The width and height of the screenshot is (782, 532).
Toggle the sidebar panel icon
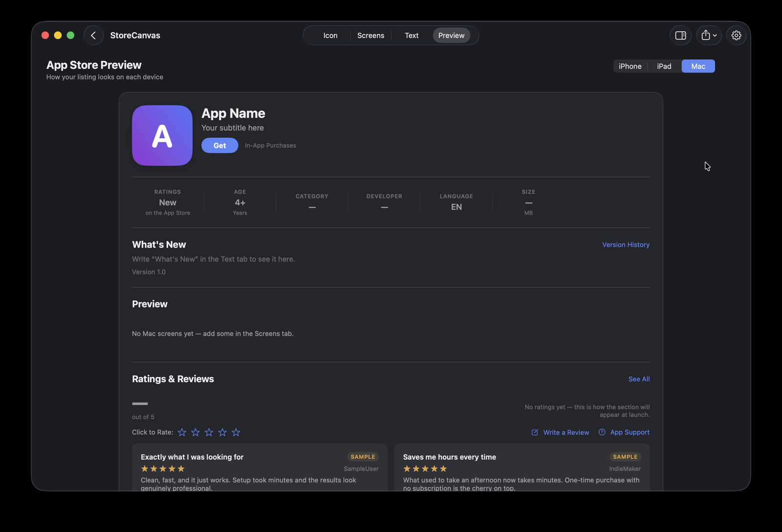click(680, 35)
